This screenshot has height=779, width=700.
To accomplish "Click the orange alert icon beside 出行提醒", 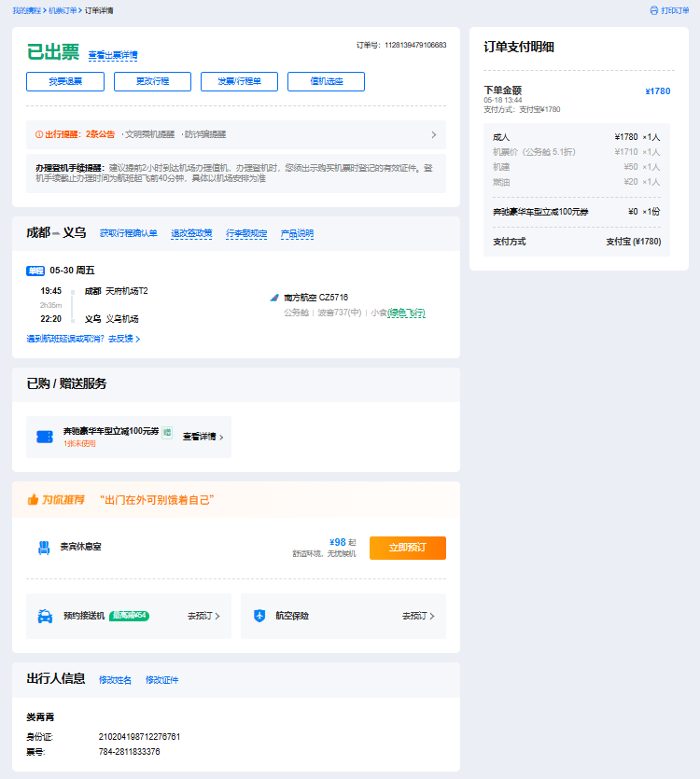I will point(39,134).
